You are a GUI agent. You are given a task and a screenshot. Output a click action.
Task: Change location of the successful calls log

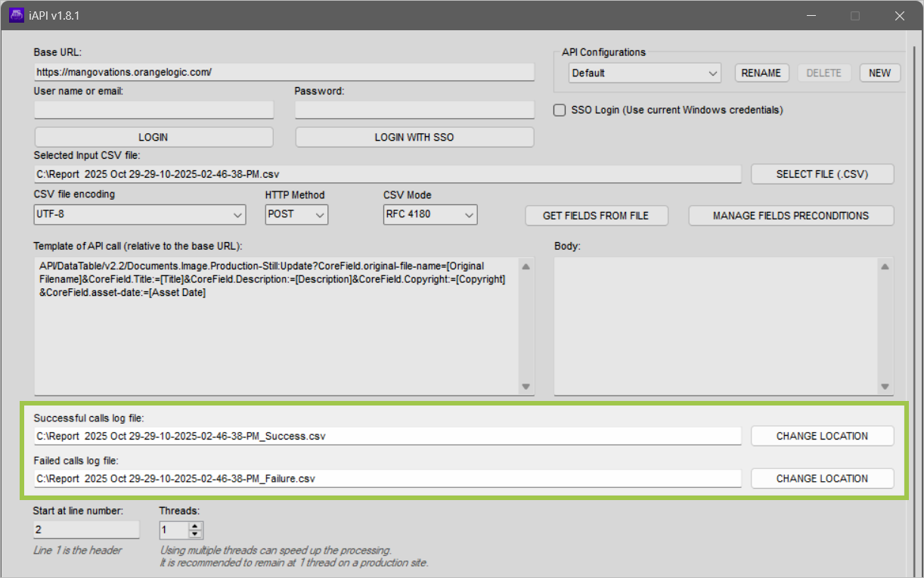[822, 435]
